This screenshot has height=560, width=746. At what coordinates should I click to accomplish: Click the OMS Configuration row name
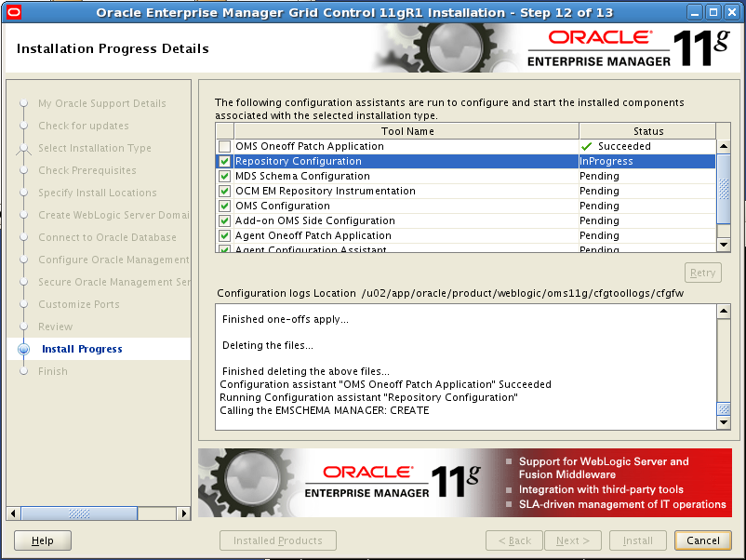click(283, 206)
